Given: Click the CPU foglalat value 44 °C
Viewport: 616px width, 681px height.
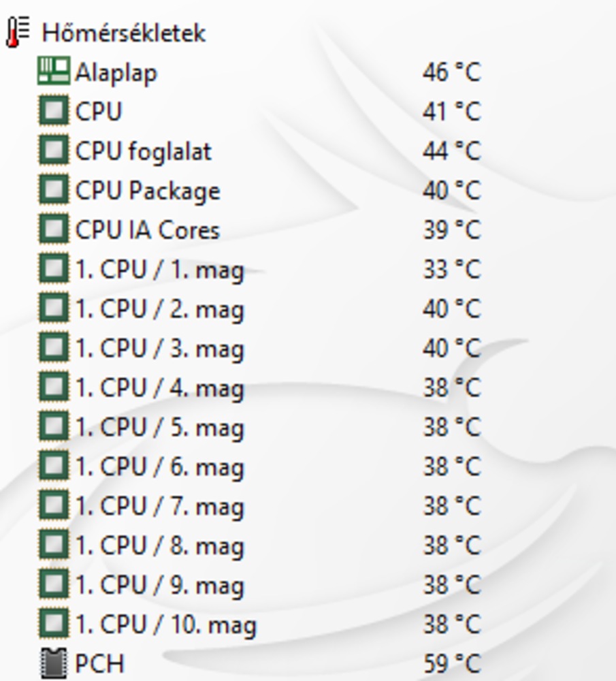Looking at the screenshot, I should (x=452, y=151).
